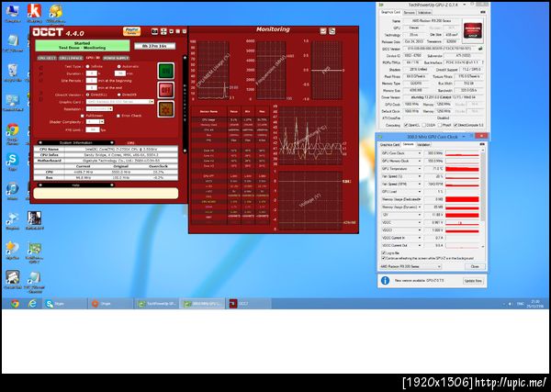This screenshot has height=392, width=551.
Task: Click the Duration minutes input field
Action: click(x=119, y=73)
